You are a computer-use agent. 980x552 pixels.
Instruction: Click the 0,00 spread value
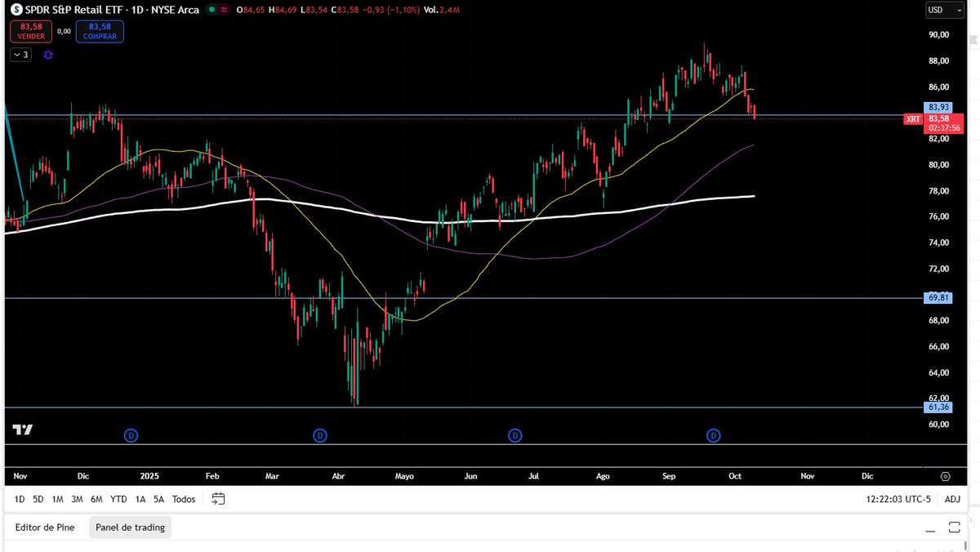click(x=64, y=31)
